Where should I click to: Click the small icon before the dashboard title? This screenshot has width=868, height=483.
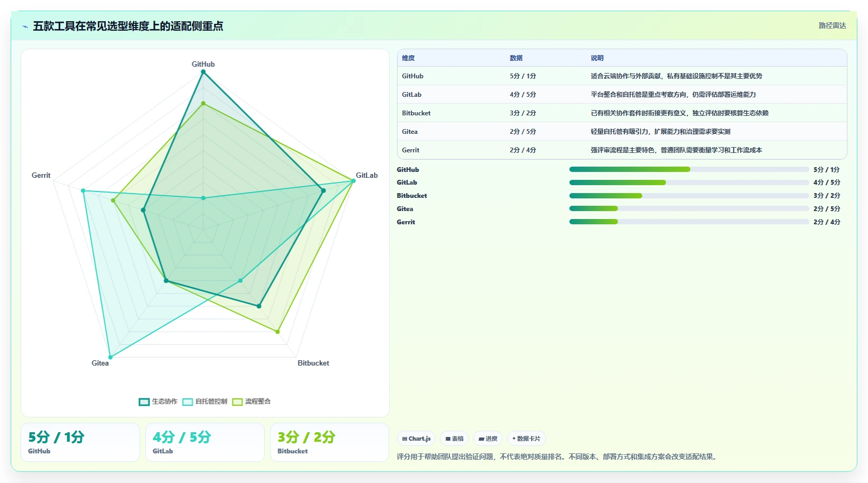pos(25,26)
